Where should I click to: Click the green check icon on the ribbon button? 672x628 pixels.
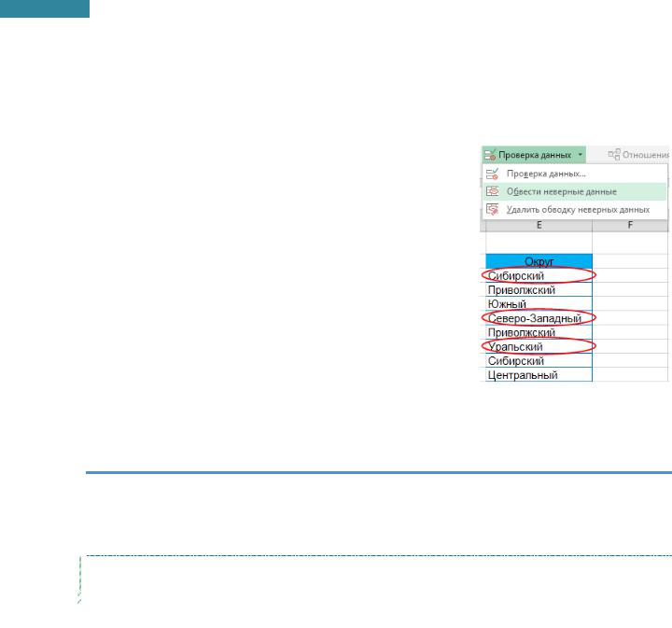[491, 155]
